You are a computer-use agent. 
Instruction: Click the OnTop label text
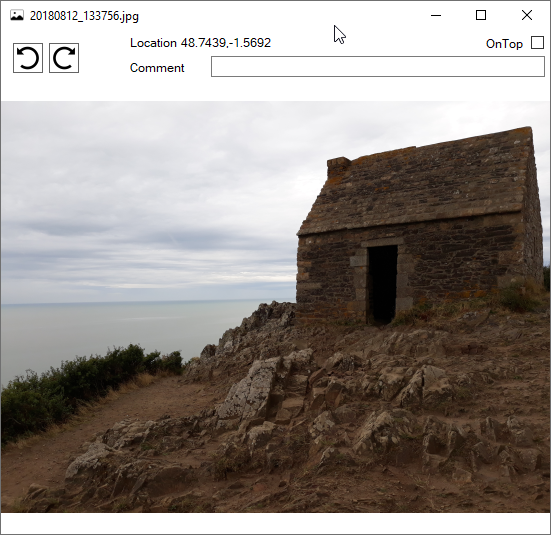(x=504, y=44)
